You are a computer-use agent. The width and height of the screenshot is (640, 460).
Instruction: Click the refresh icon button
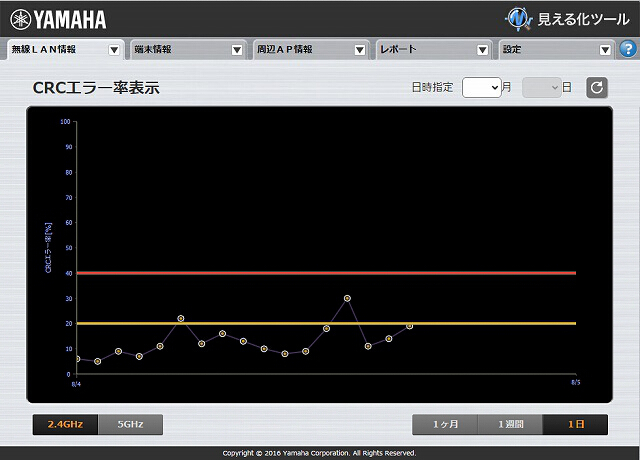597,87
